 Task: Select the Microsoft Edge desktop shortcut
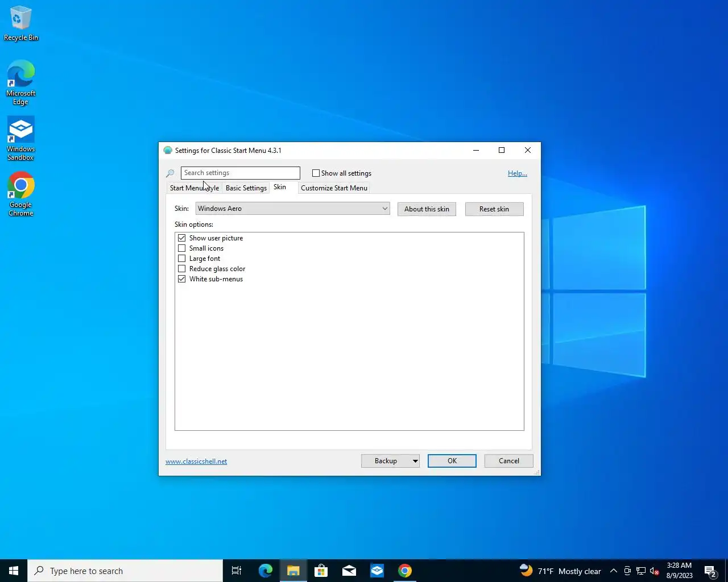21,83
